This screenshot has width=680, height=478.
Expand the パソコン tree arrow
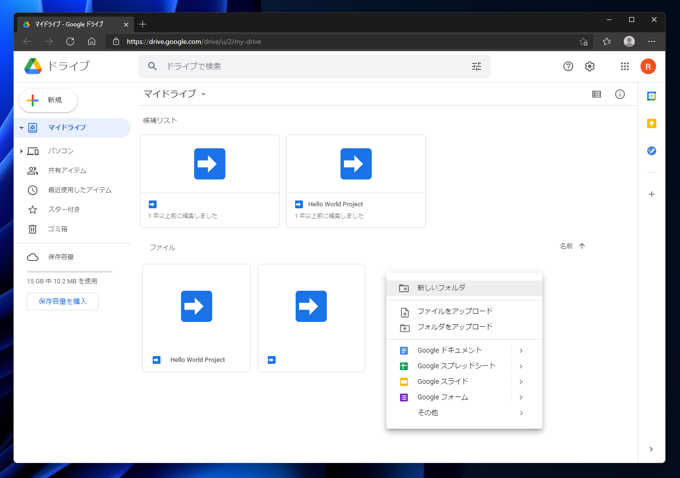coord(21,151)
